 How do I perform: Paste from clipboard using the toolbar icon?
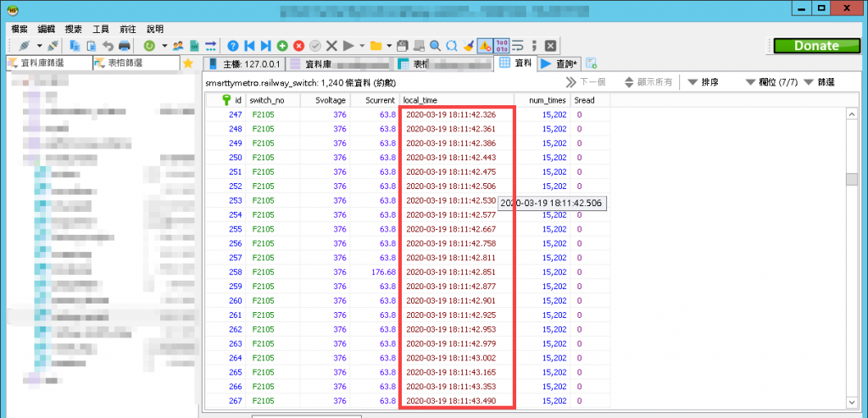click(x=92, y=46)
